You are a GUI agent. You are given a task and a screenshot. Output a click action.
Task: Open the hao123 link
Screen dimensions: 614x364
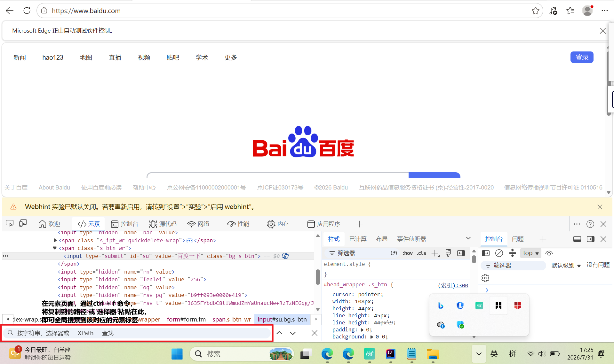(x=53, y=58)
